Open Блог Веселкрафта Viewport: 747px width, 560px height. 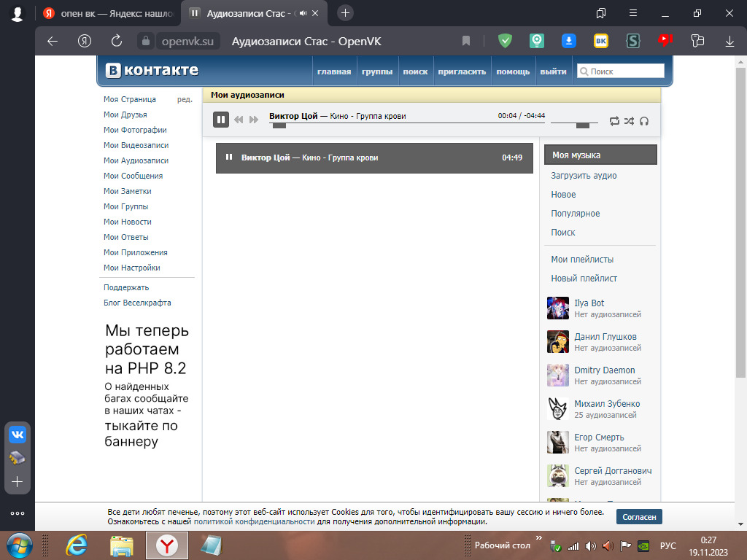(137, 303)
